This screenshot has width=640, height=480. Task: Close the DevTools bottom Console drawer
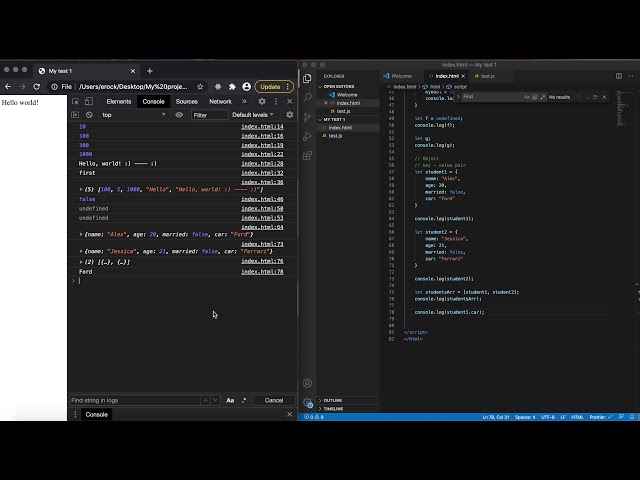[289, 414]
